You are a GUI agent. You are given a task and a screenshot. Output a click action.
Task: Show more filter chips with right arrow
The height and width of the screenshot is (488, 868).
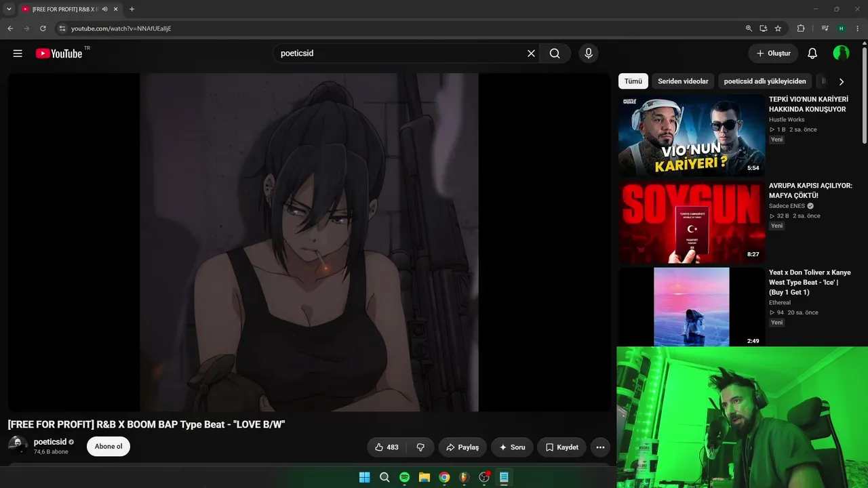click(x=842, y=81)
